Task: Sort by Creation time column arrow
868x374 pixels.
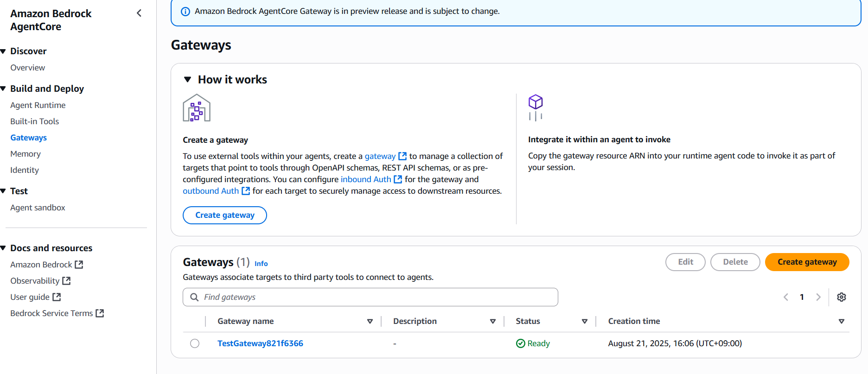Action: pos(842,321)
